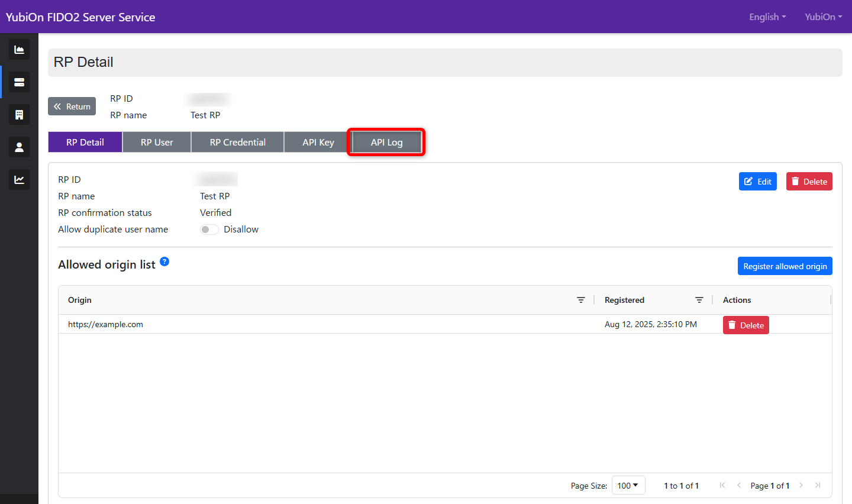Open the Registered column filter menu icon
The width and height of the screenshot is (852, 504).
tap(699, 300)
